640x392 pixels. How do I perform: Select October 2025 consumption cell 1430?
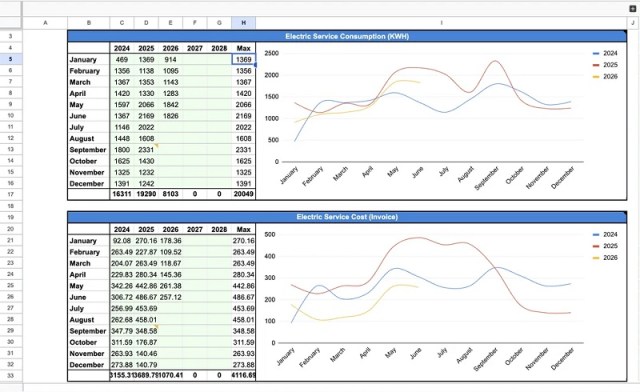pyautogui.click(x=146, y=161)
